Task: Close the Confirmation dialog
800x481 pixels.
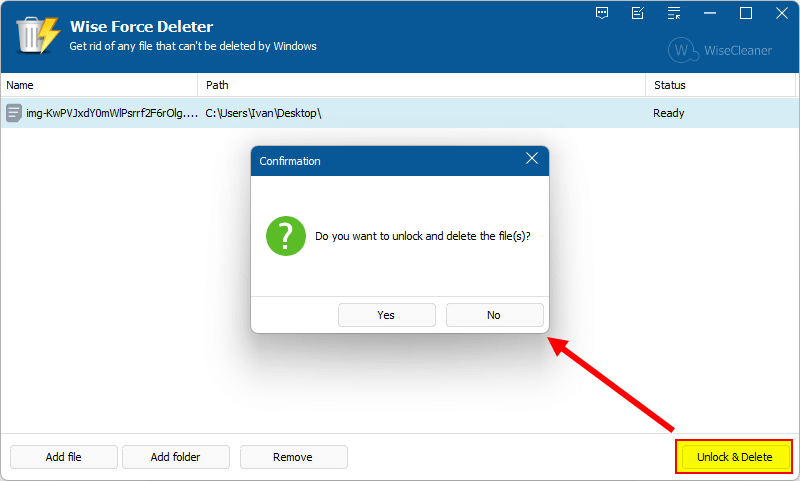Action: click(532, 159)
